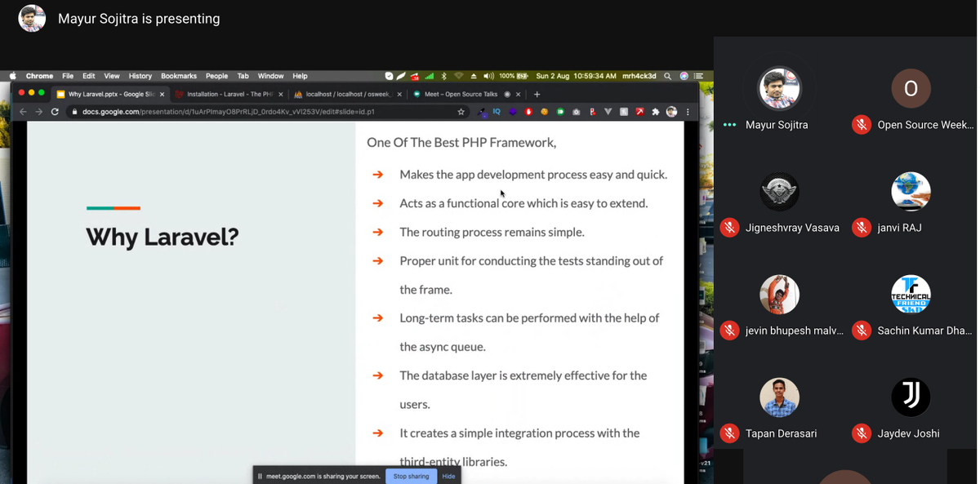Click Jigneshvray Vasava's avatar
The image size is (980, 484).
tap(779, 192)
